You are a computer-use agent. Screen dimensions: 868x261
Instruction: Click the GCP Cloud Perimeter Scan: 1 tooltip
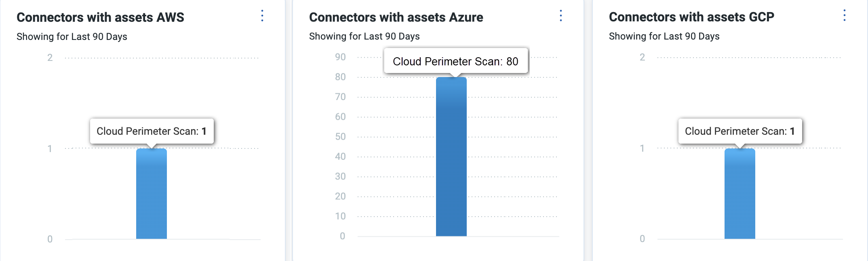(x=740, y=131)
